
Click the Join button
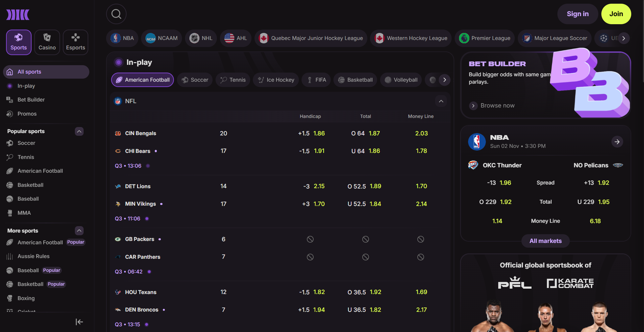[616, 14]
